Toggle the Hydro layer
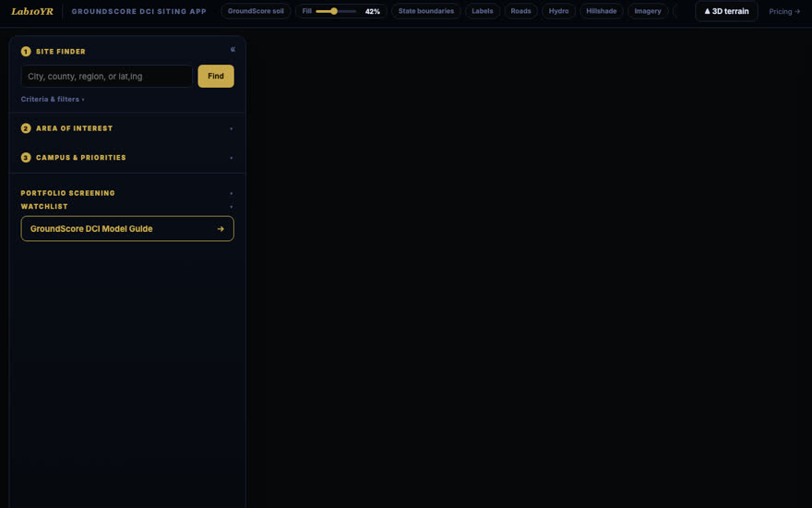 [x=558, y=11]
